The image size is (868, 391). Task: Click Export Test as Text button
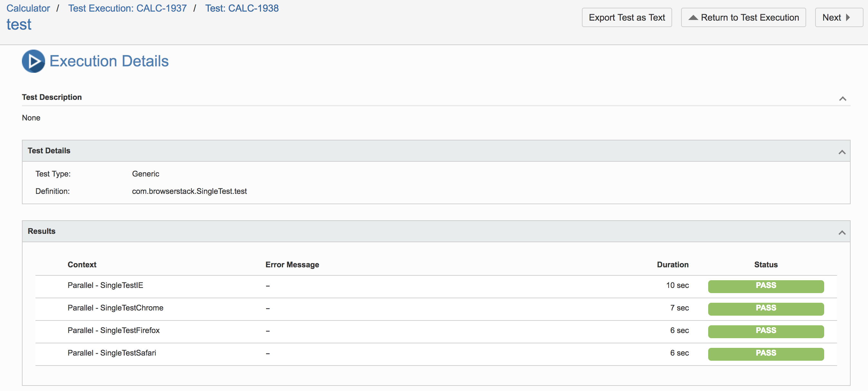[627, 17]
